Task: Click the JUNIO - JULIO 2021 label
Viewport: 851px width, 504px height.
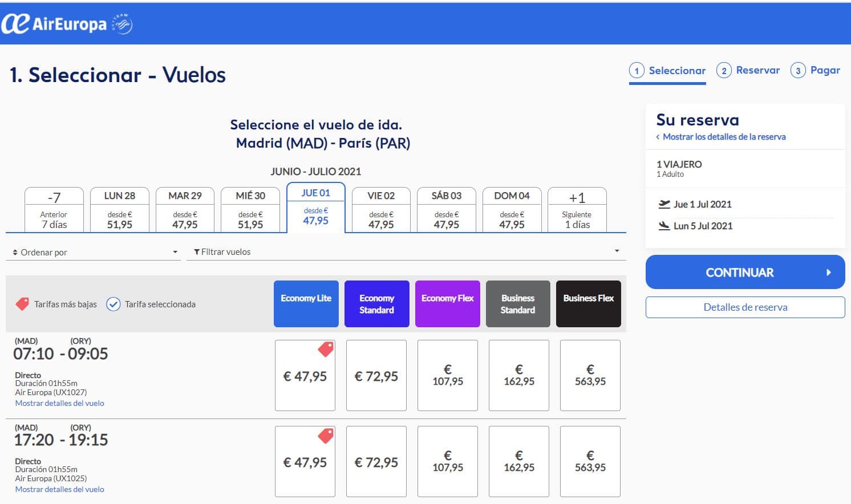Action: 315,172
